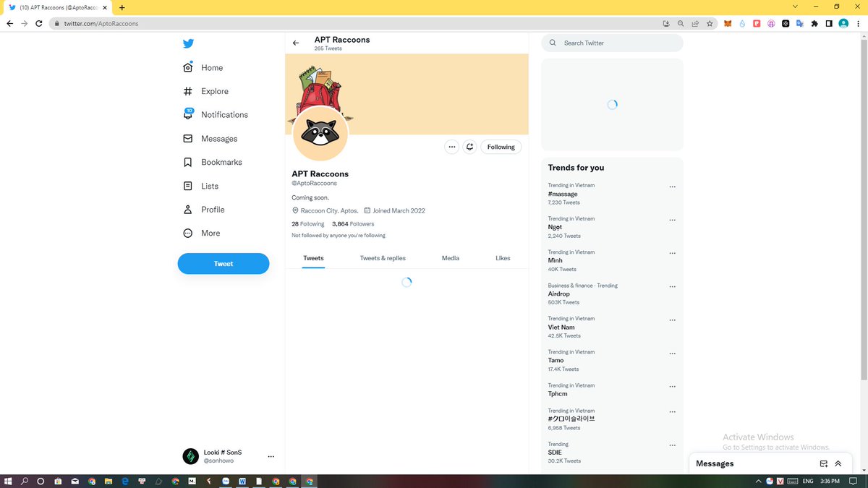Viewport: 868px width, 488px height.
Task: View the 3,864 Followers list
Action: click(353, 224)
